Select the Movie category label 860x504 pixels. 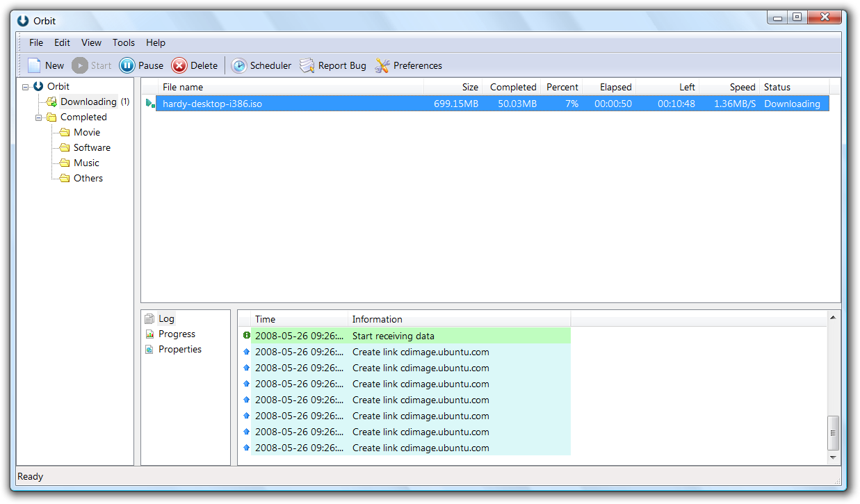[87, 132]
